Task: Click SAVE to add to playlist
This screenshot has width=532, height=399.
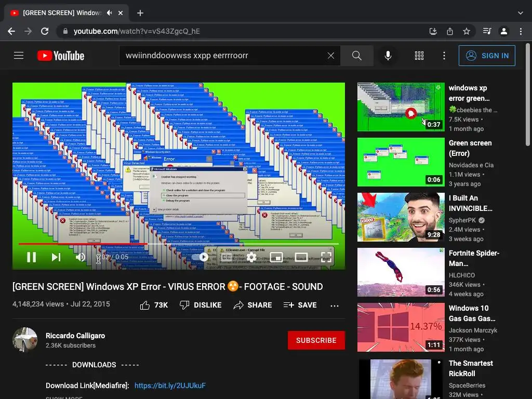Action: (x=300, y=305)
